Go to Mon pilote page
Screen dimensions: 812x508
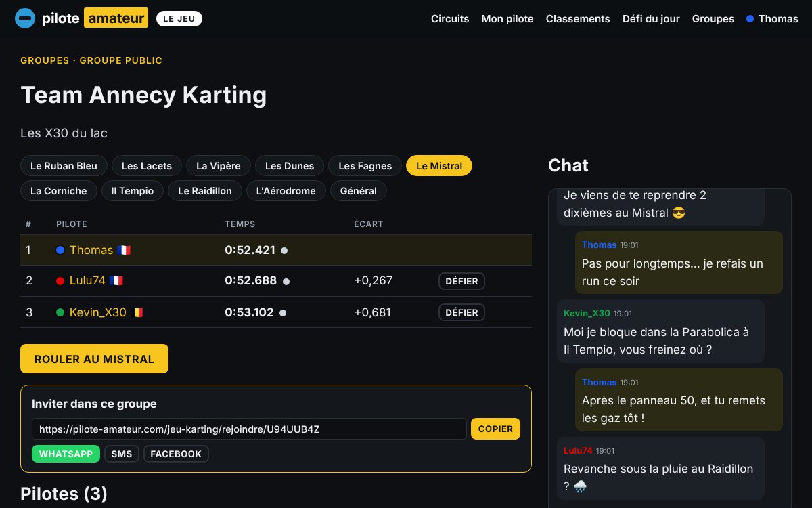[507, 19]
